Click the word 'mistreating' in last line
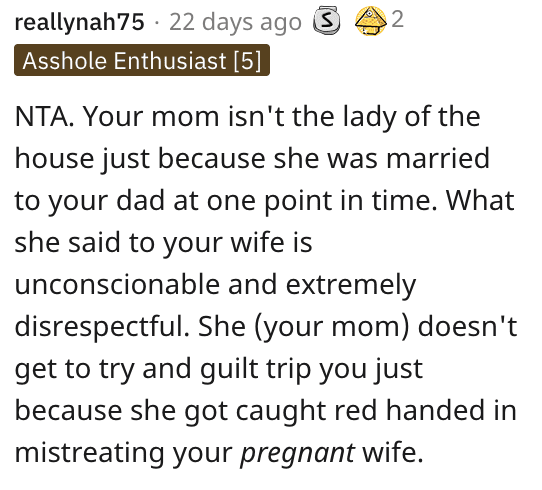542x490 pixels. (x=90, y=453)
